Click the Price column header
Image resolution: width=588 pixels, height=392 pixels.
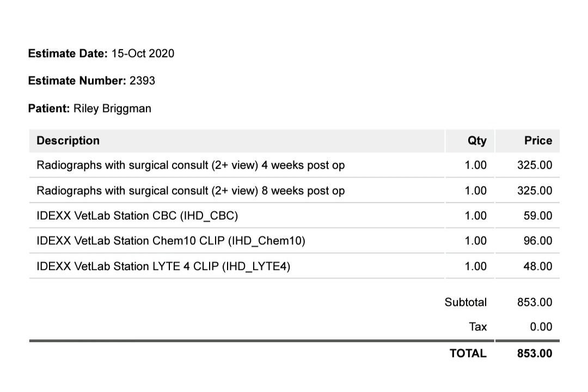(x=538, y=140)
